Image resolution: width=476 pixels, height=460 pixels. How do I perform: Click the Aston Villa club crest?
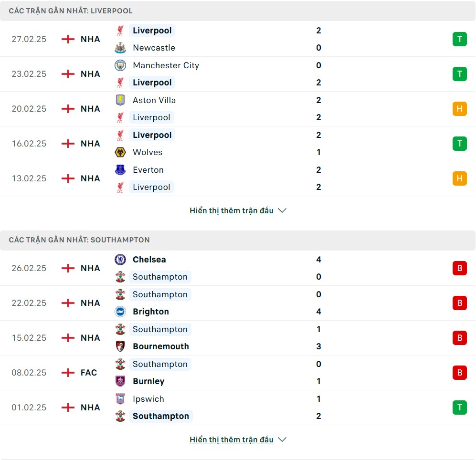pyautogui.click(x=120, y=100)
